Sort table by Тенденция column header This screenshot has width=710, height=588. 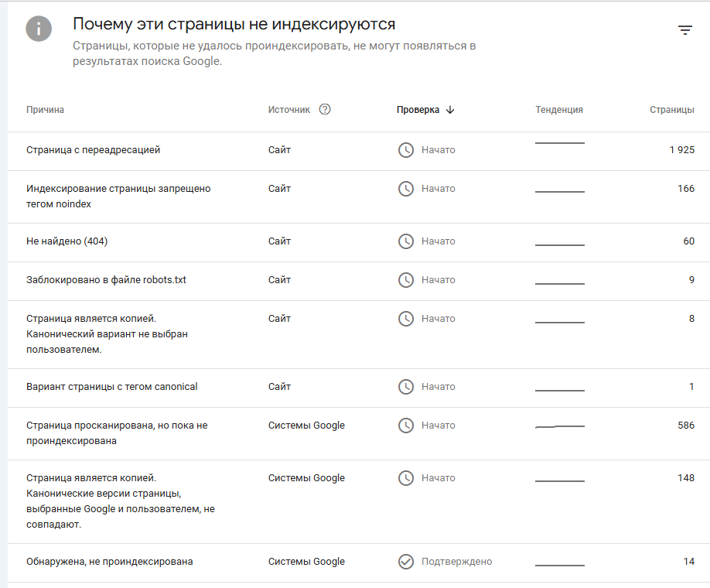coord(559,110)
